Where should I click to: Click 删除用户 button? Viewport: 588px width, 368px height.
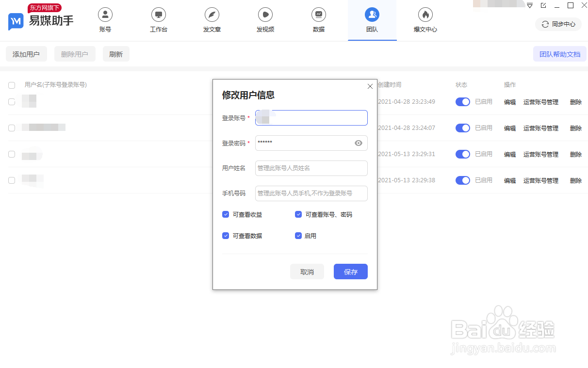75,54
